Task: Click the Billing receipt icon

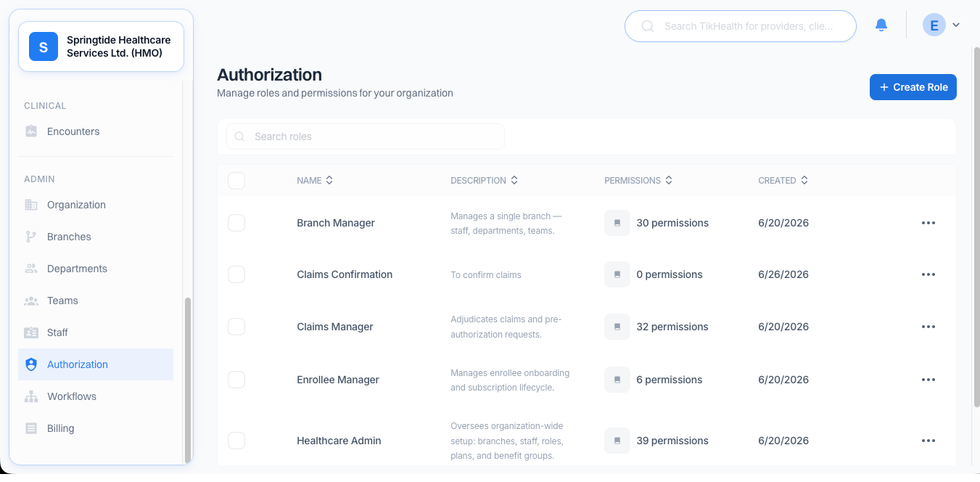Action: [31, 428]
